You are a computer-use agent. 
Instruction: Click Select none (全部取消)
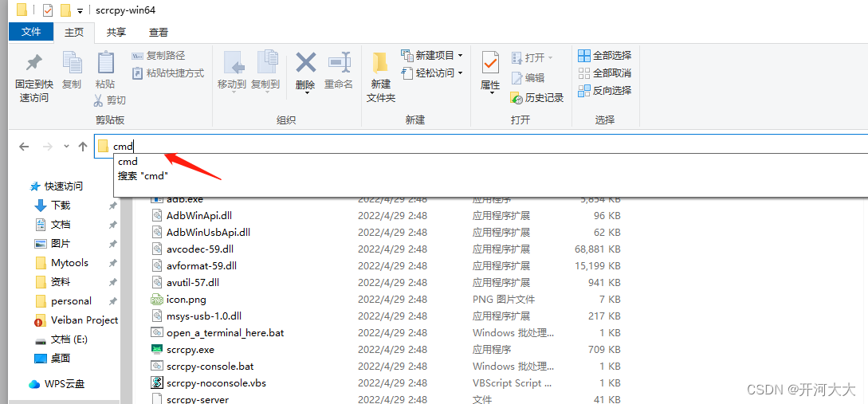(x=604, y=73)
